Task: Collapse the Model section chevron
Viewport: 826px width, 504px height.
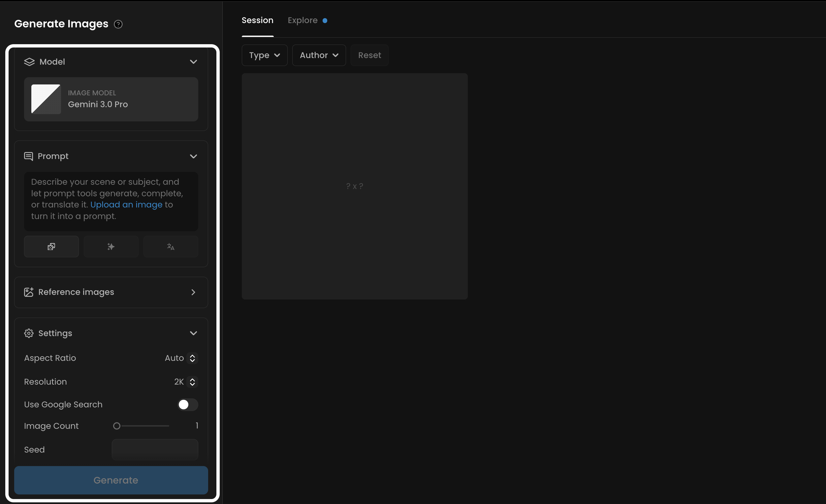Action: 193,62
